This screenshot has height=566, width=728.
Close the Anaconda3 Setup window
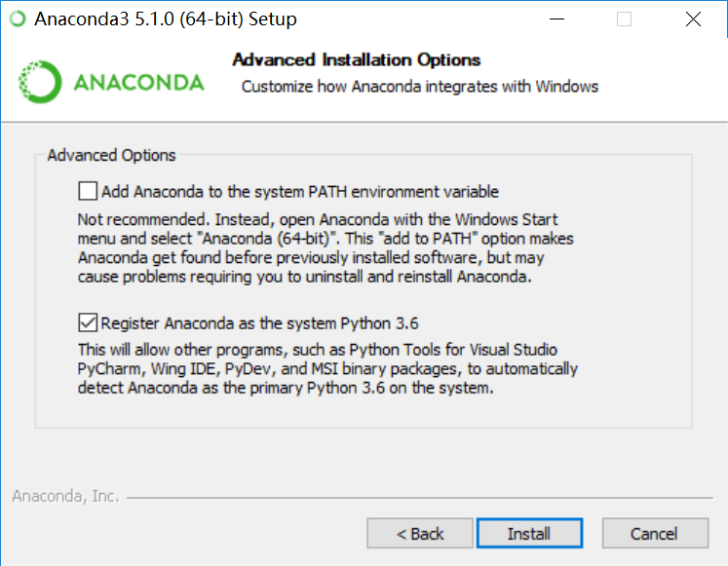693,19
